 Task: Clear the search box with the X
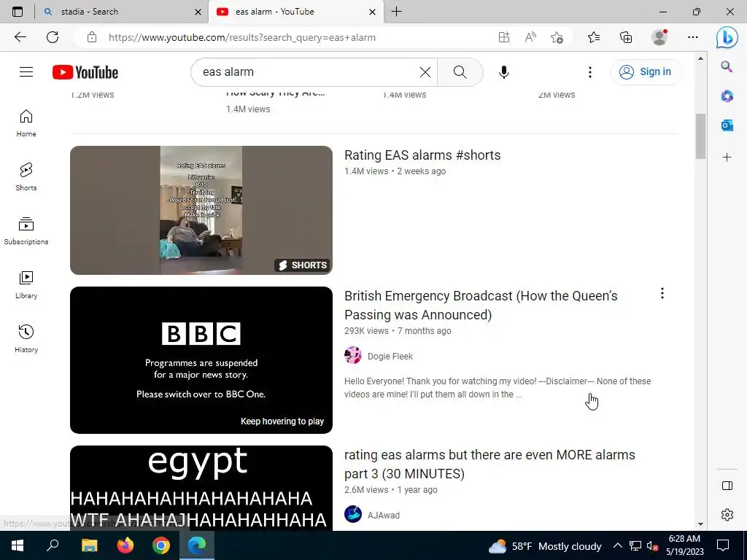(x=425, y=72)
